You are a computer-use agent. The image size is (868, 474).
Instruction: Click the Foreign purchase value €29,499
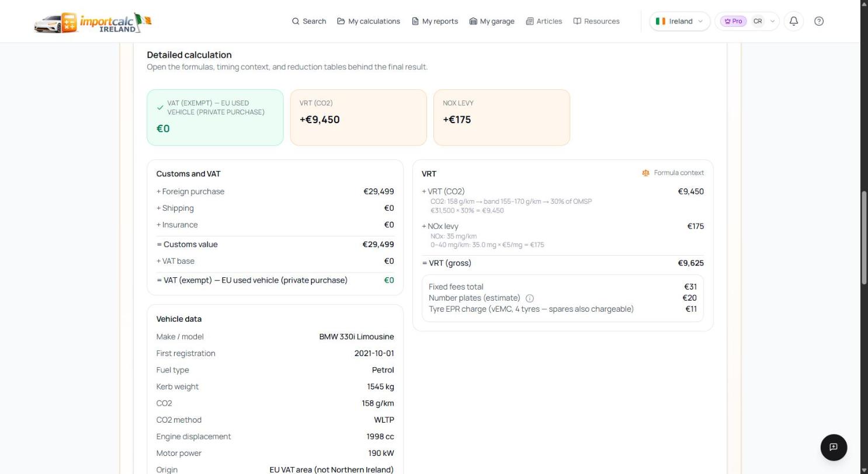(x=379, y=191)
